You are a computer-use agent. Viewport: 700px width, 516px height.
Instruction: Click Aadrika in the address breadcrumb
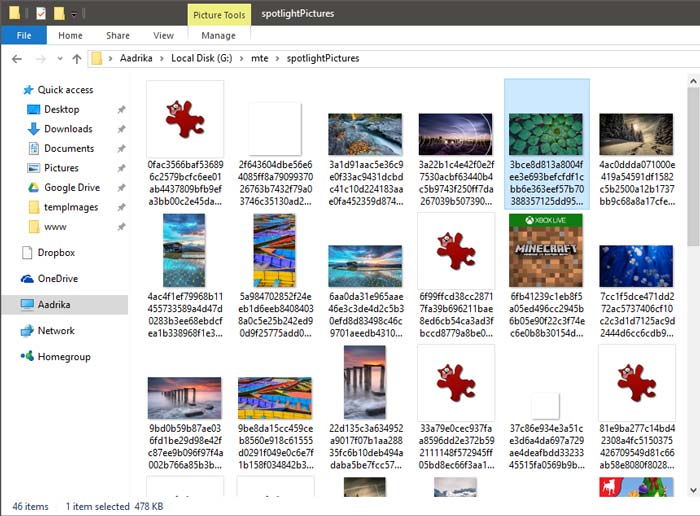(x=136, y=58)
